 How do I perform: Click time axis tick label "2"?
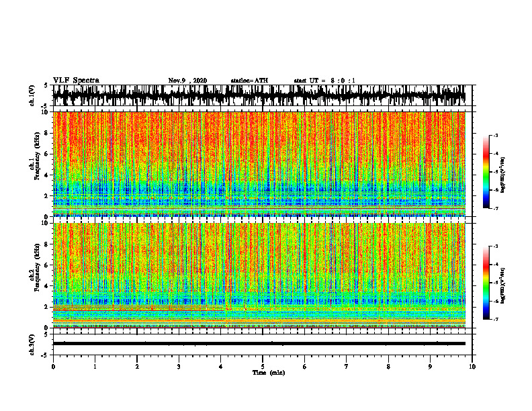point(137,367)
